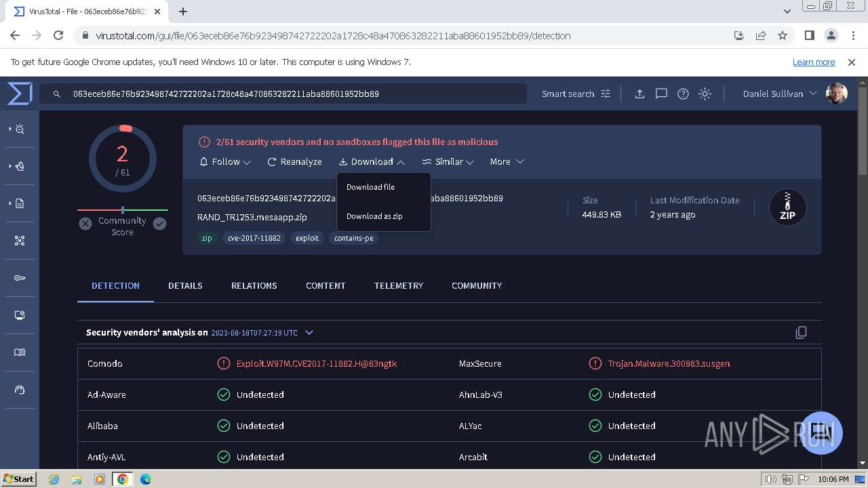Open a new browser tab

[183, 11]
